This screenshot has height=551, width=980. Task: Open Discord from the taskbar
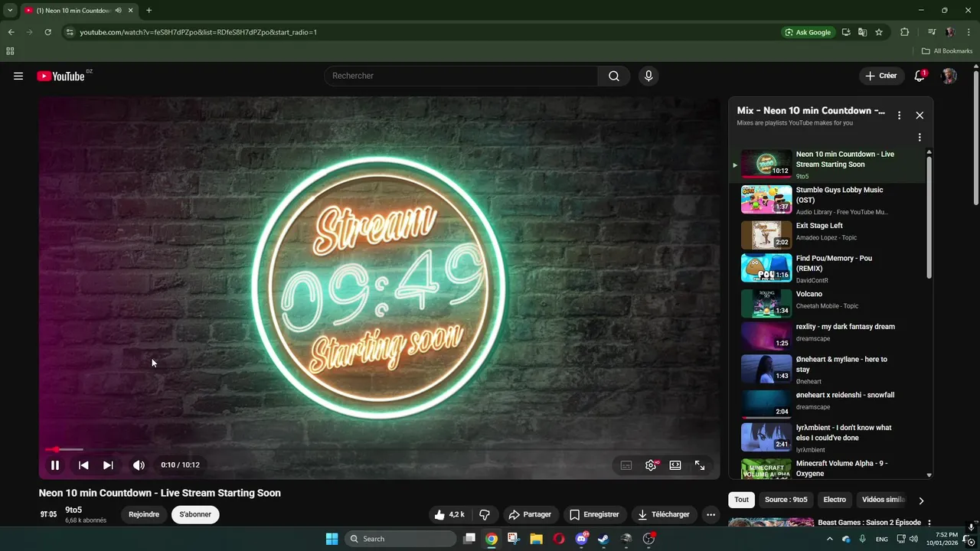[x=581, y=539]
